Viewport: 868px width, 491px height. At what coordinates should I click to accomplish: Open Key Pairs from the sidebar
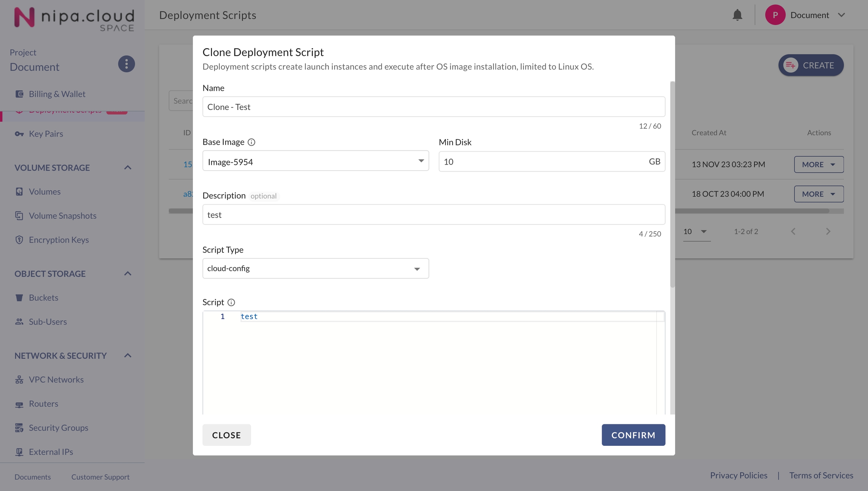(x=46, y=134)
